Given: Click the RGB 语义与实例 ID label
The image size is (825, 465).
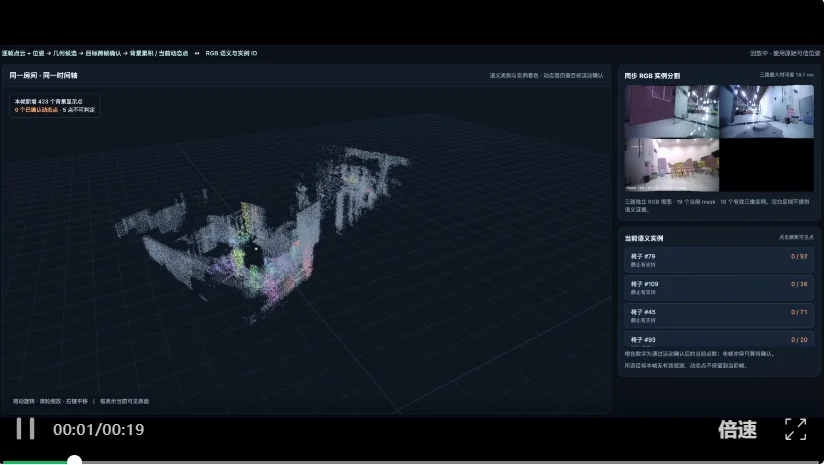Looking at the screenshot, I should [231, 53].
